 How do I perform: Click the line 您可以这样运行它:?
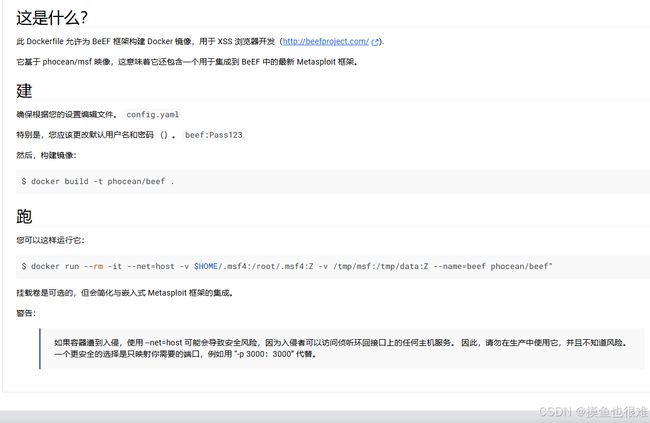50,240
